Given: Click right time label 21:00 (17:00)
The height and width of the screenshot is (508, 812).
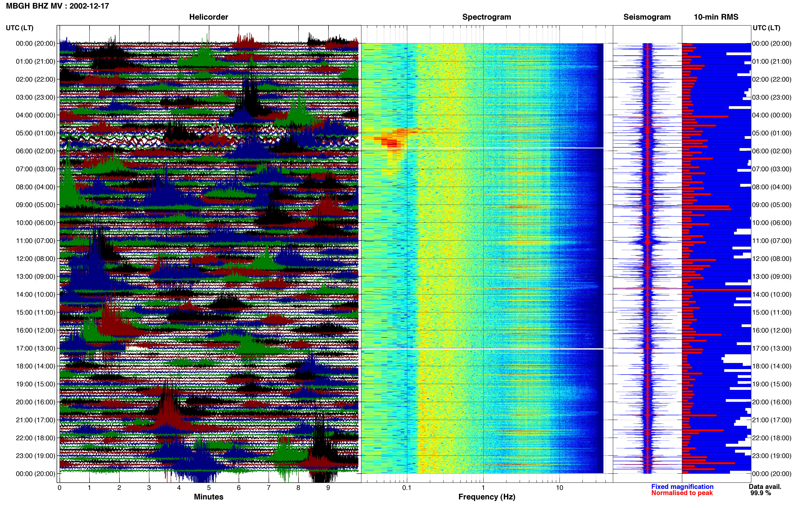Looking at the screenshot, I should pyautogui.click(x=772, y=420).
